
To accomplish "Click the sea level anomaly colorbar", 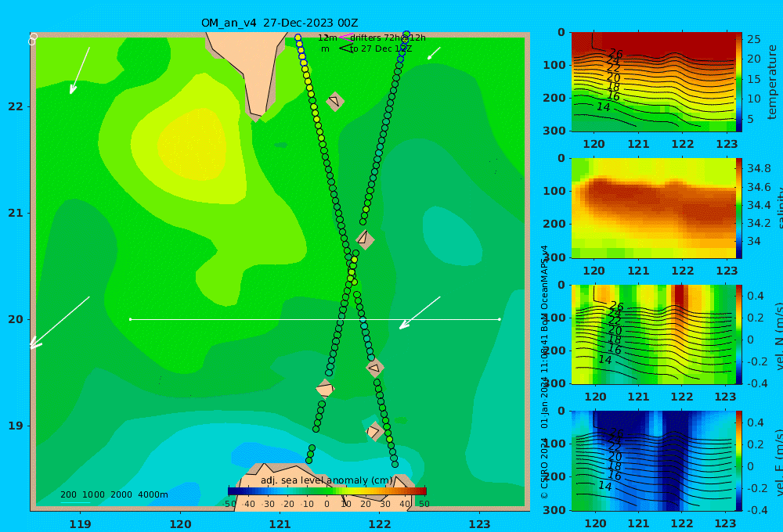I will pyautogui.click(x=327, y=491).
